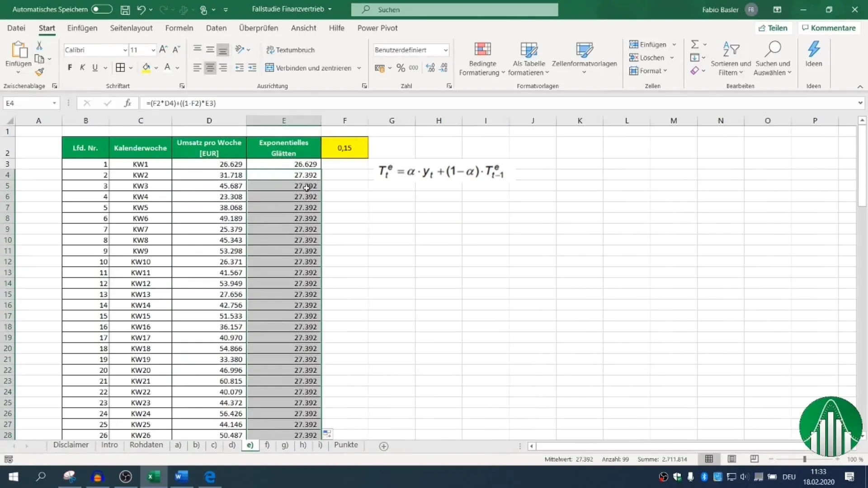Click decrease decimal places icon
Screen dimensions: 868x488
[444, 68]
